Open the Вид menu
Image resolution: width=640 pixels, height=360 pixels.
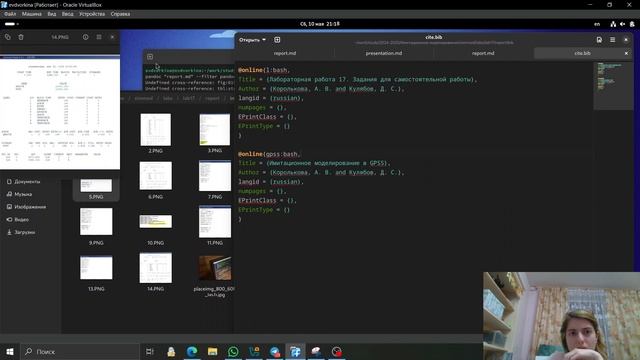51,14
